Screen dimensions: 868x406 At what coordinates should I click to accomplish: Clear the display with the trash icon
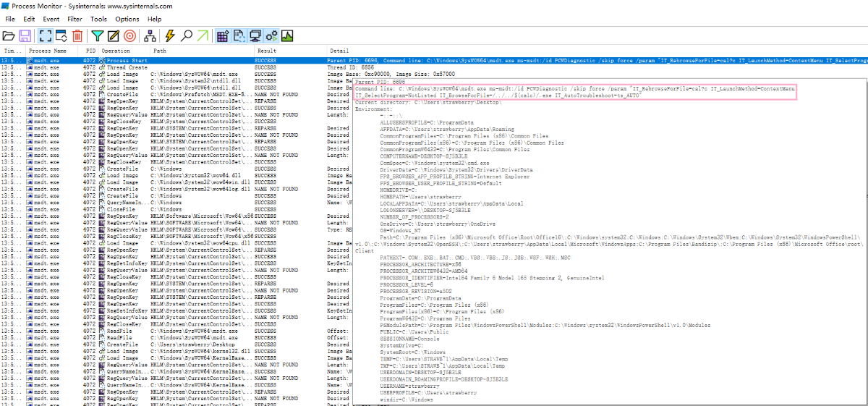[x=77, y=35]
